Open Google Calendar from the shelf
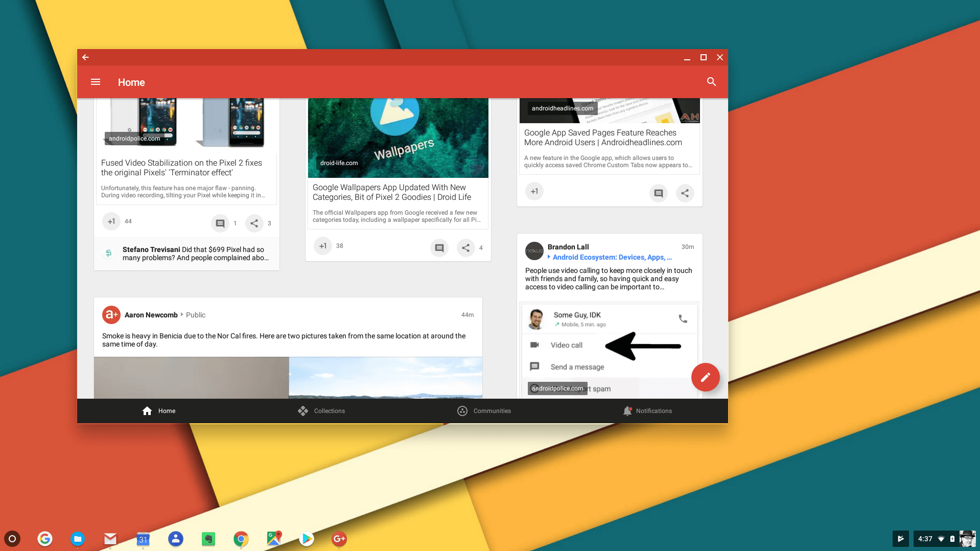The width and height of the screenshot is (980, 551). pyautogui.click(x=143, y=539)
